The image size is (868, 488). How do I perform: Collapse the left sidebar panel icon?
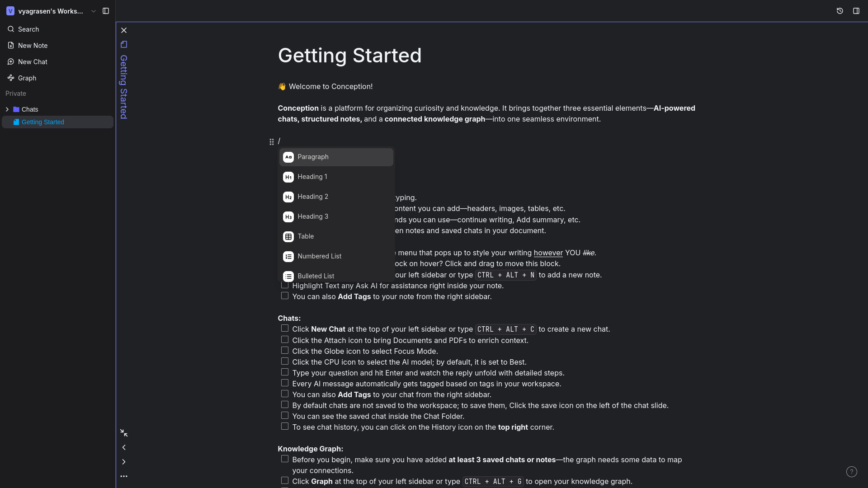(x=106, y=11)
